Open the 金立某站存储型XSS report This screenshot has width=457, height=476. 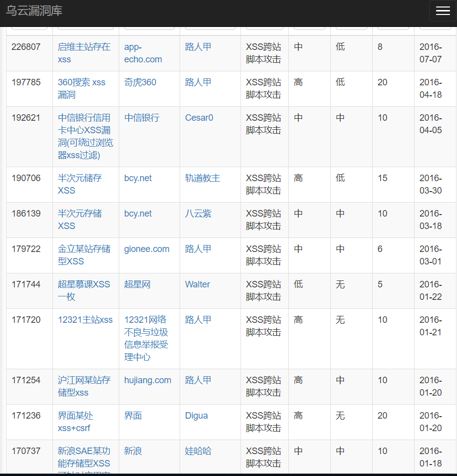[84, 255]
